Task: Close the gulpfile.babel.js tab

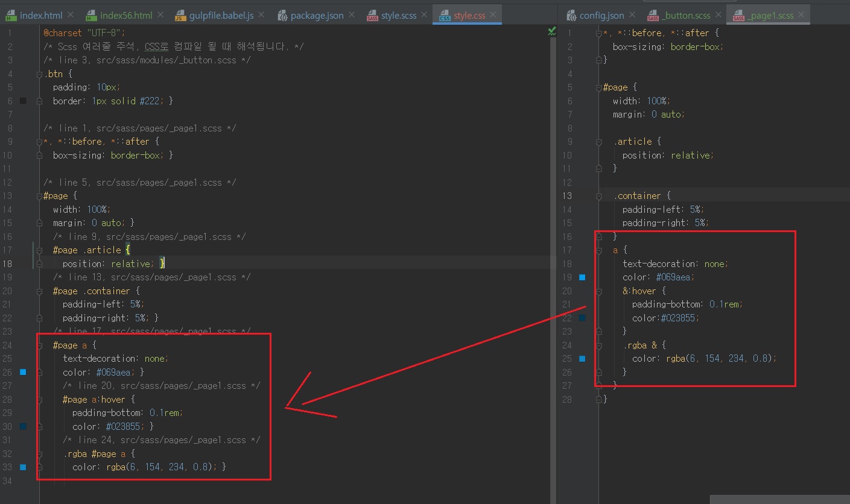Action: [x=262, y=15]
